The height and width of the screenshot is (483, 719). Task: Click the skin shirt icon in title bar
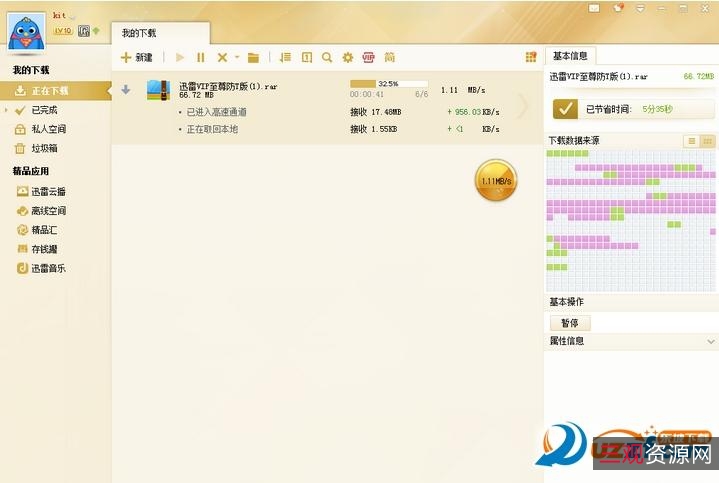(618, 8)
